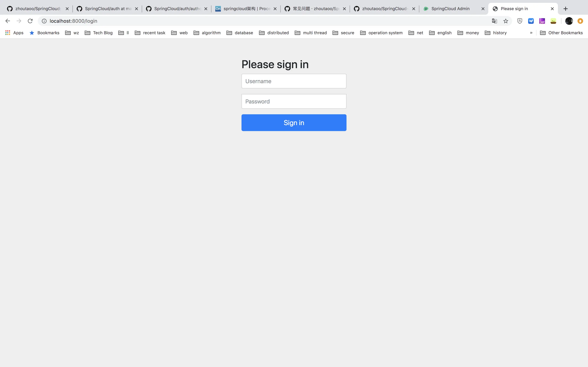
Task: Open the Apps grid shortcut
Action: [14, 33]
